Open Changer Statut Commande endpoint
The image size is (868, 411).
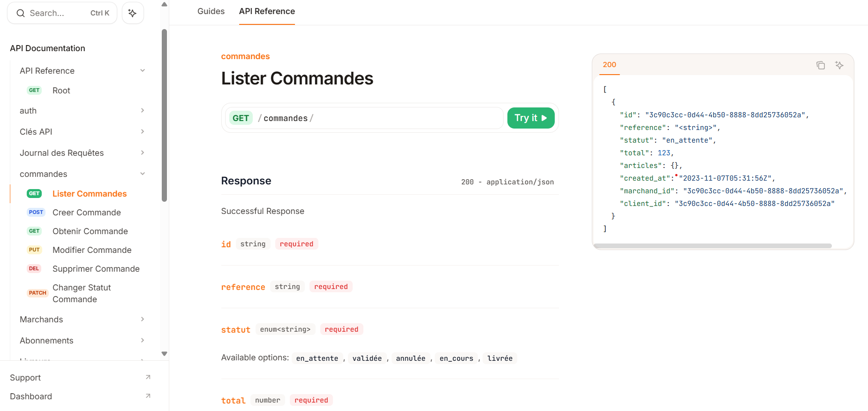[x=82, y=293]
